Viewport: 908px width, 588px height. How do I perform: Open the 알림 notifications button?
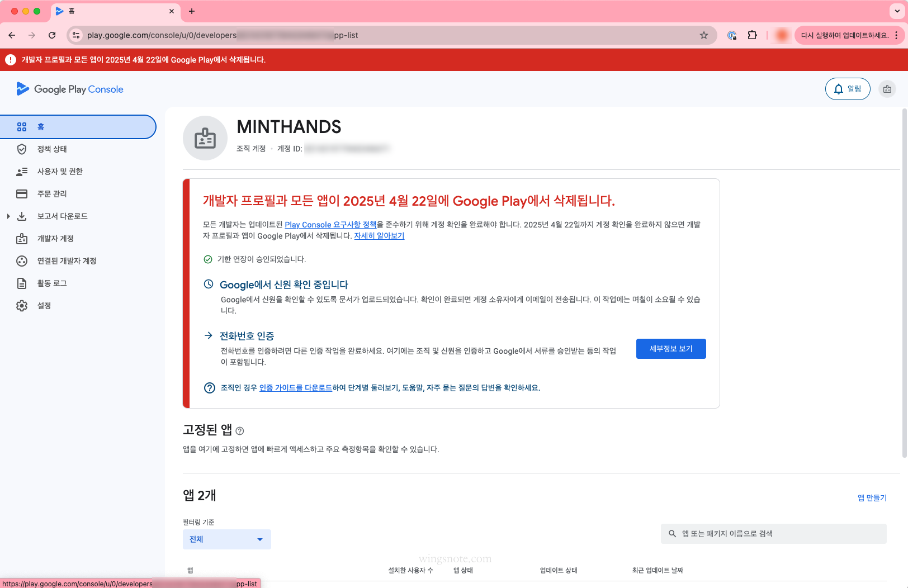click(x=848, y=89)
